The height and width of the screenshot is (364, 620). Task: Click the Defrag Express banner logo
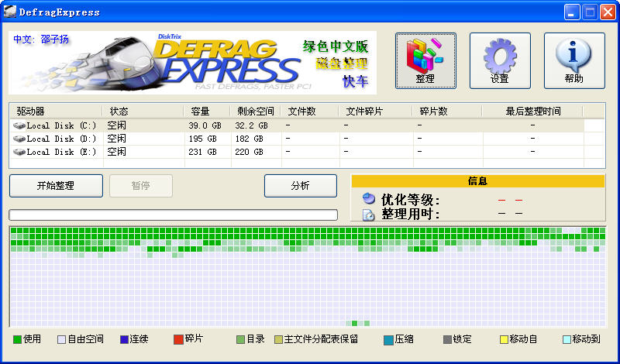[192, 62]
